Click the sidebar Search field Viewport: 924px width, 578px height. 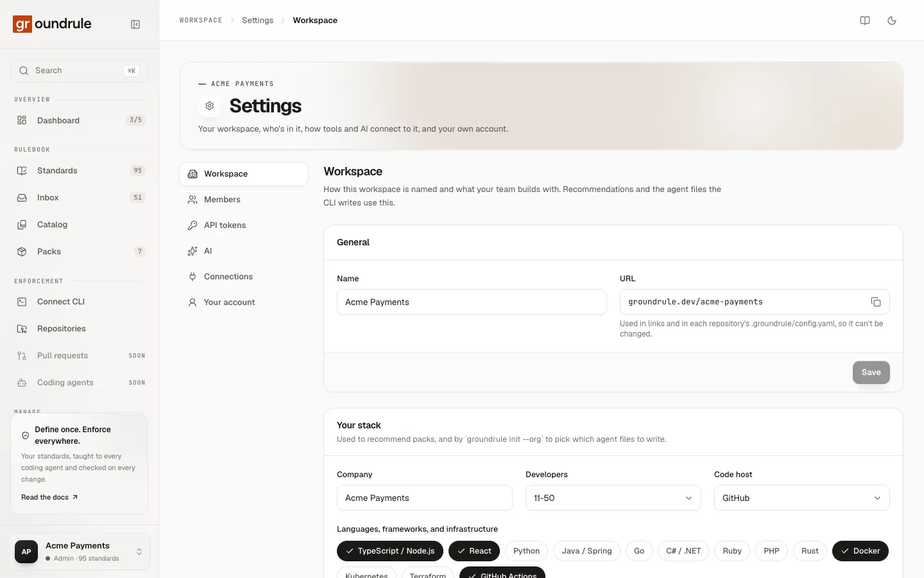(80, 71)
